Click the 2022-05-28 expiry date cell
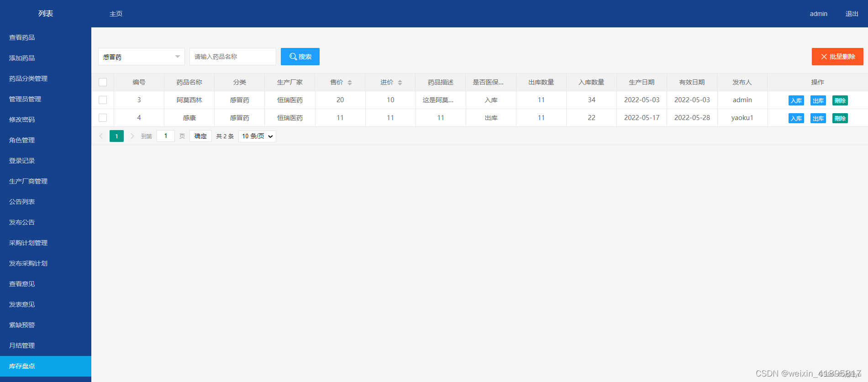 (692, 118)
